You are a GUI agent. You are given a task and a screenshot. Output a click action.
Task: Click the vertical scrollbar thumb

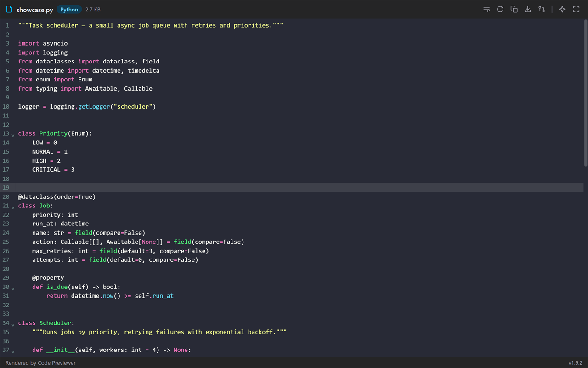[585, 92]
